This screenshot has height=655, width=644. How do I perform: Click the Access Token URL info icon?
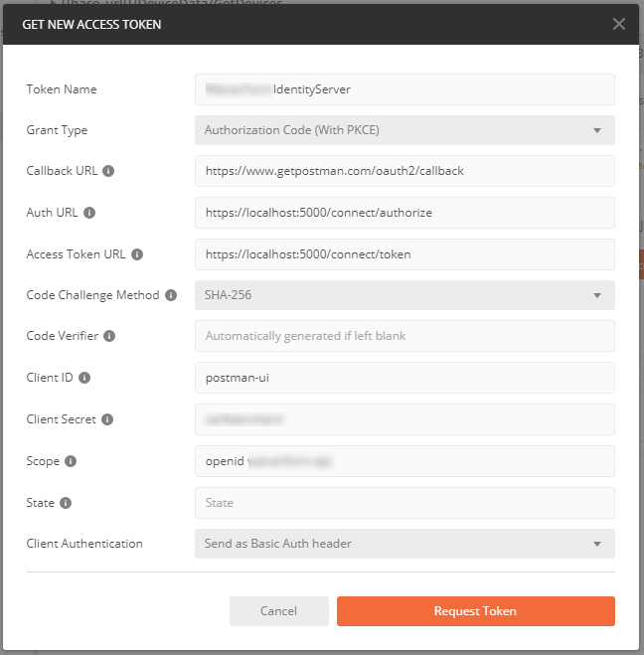(137, 254)
